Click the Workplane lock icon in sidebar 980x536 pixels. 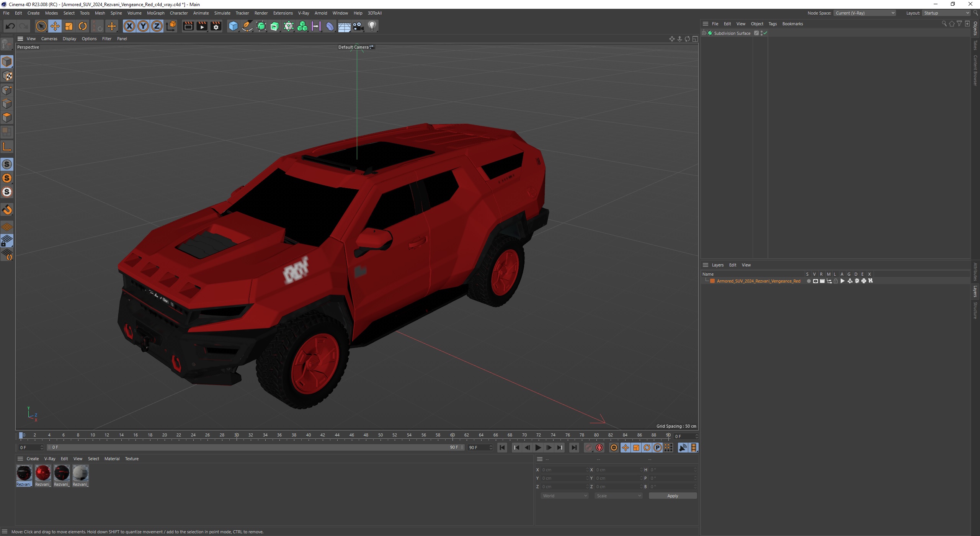(7, 241)
